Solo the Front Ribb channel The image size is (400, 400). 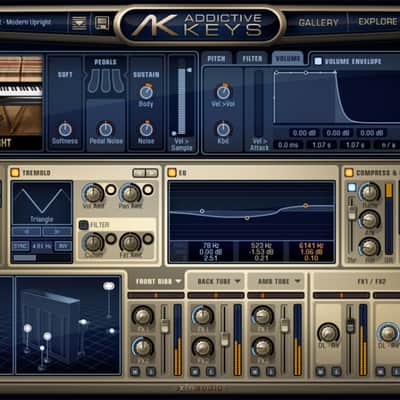(x=151, y=371)
